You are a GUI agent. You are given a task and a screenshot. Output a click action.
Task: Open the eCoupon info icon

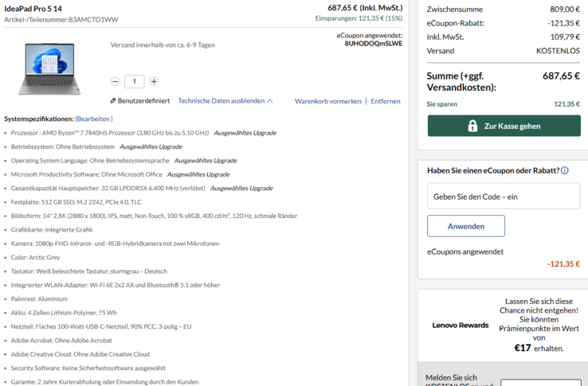point(565,170)
